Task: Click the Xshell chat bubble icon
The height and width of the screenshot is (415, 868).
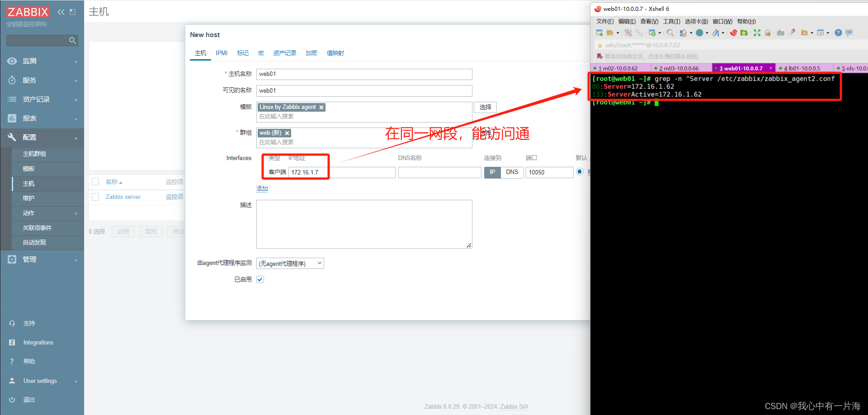Action: pos(849,33)
